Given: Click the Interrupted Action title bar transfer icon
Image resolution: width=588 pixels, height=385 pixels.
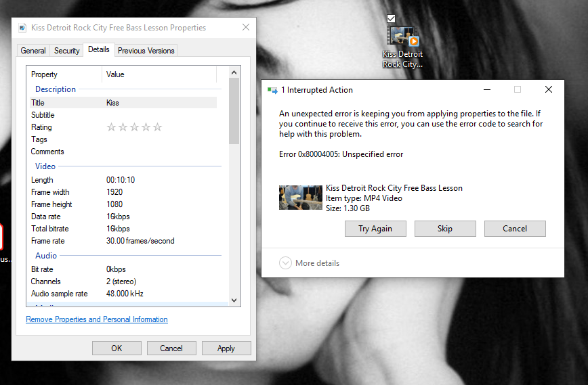Looking at the screenshot, I should [272, 90].
